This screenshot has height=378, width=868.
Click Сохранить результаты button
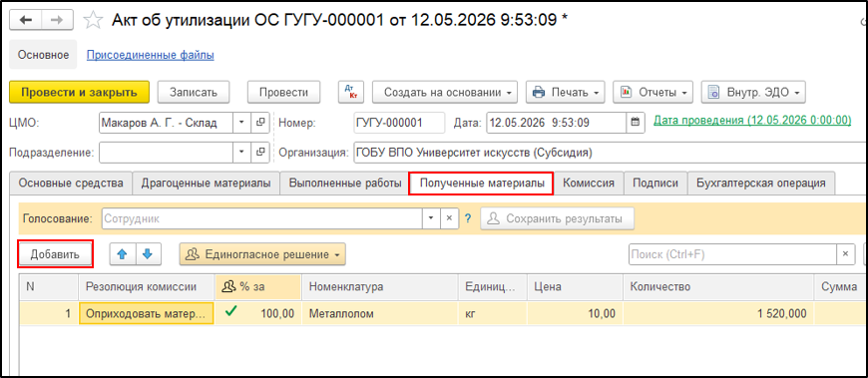[x=557, y=218]
